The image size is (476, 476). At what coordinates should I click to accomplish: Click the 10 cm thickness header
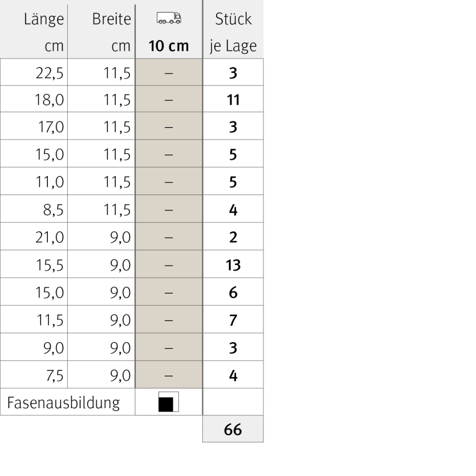click(x=169, y=46)
